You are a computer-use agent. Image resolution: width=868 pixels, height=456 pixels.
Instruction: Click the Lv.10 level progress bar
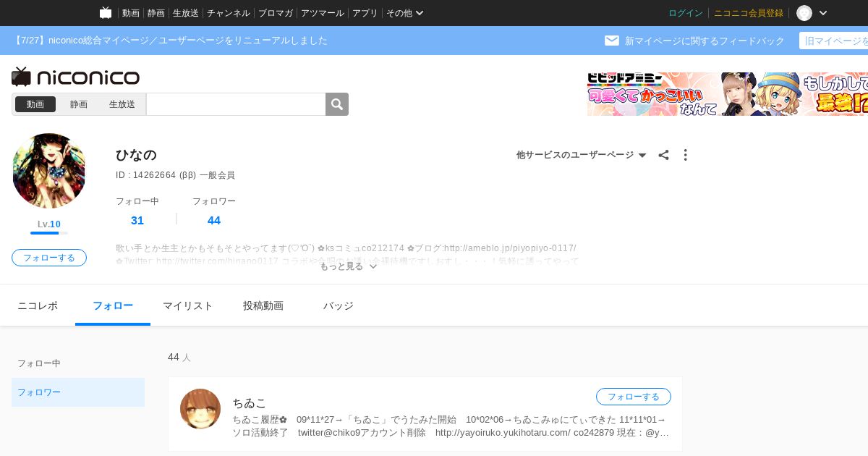(49, 233)
